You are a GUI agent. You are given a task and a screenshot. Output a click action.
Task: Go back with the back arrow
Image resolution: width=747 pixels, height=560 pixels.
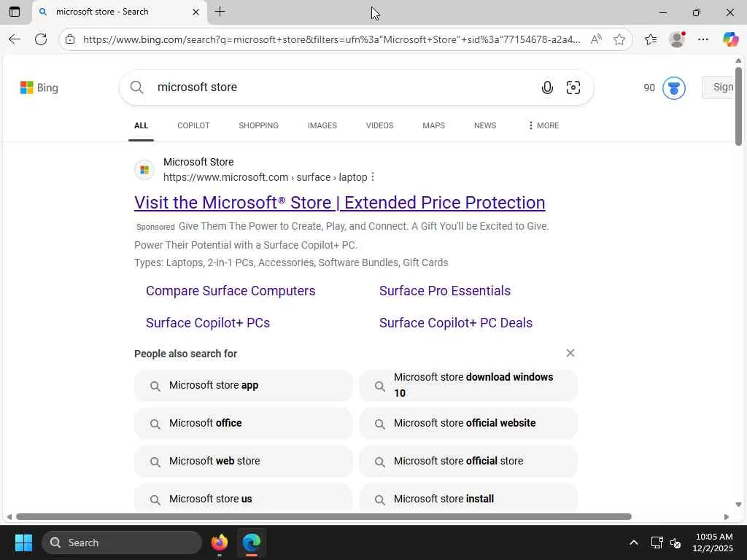[x=15, y=39]
